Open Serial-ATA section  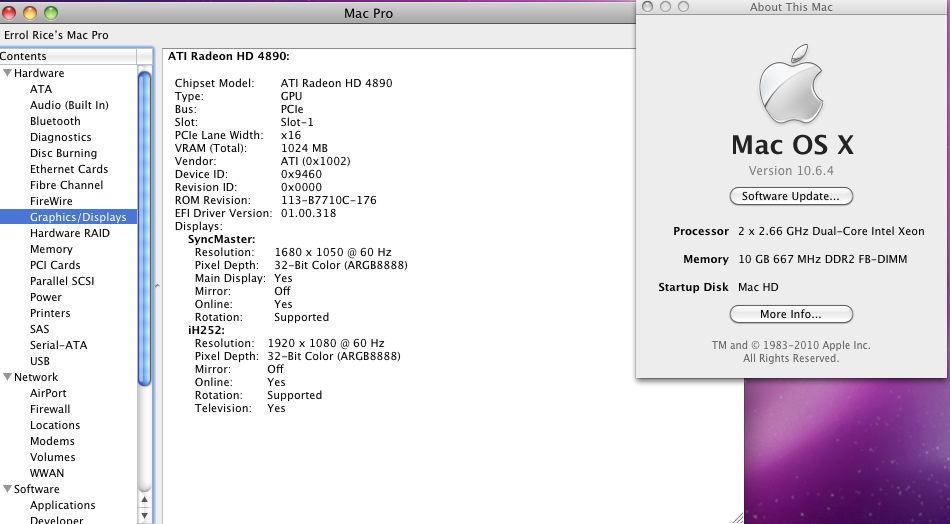58,345
